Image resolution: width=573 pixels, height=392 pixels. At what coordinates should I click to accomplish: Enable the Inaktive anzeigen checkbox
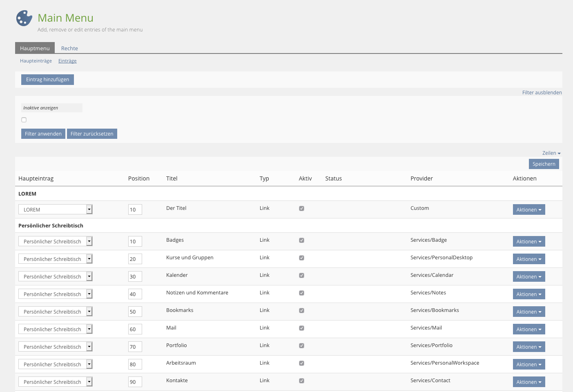click(24, 120)
